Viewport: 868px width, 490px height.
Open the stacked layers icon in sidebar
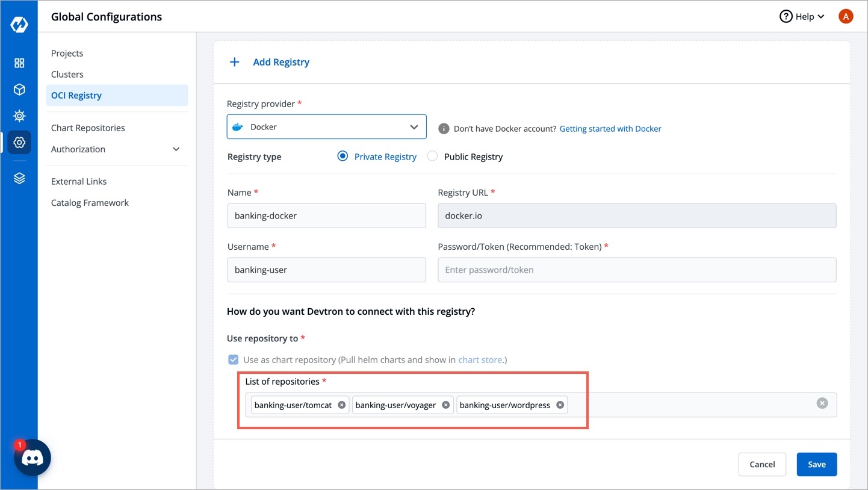(x=19, y=178)
